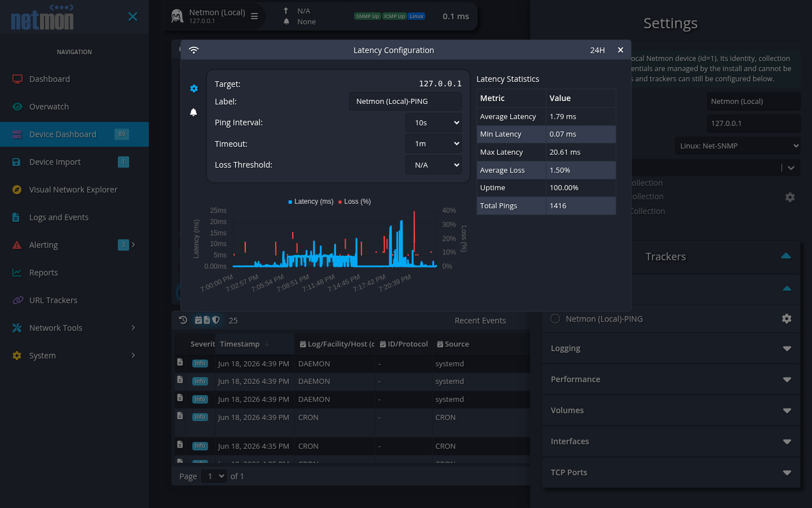Image resolution: width=812 pixels, height=508 pixels.
Task: Click the Average Latency value 1.79 ms
Action: click(563, 117)
